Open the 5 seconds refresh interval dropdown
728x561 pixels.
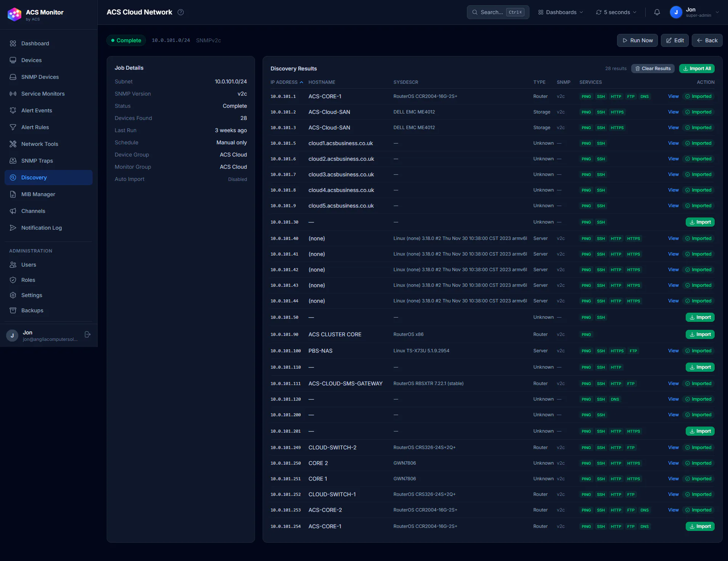point(616,12)
